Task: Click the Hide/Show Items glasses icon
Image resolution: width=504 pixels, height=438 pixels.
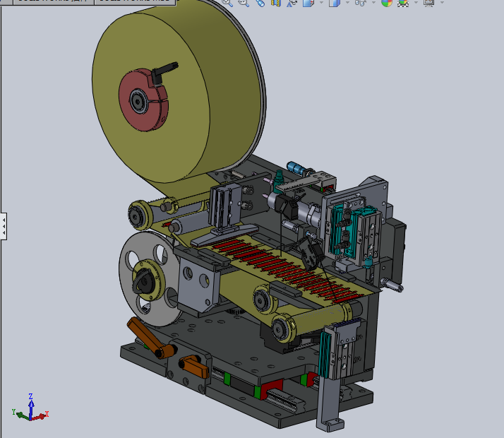Action: click(x=361, y=3)
